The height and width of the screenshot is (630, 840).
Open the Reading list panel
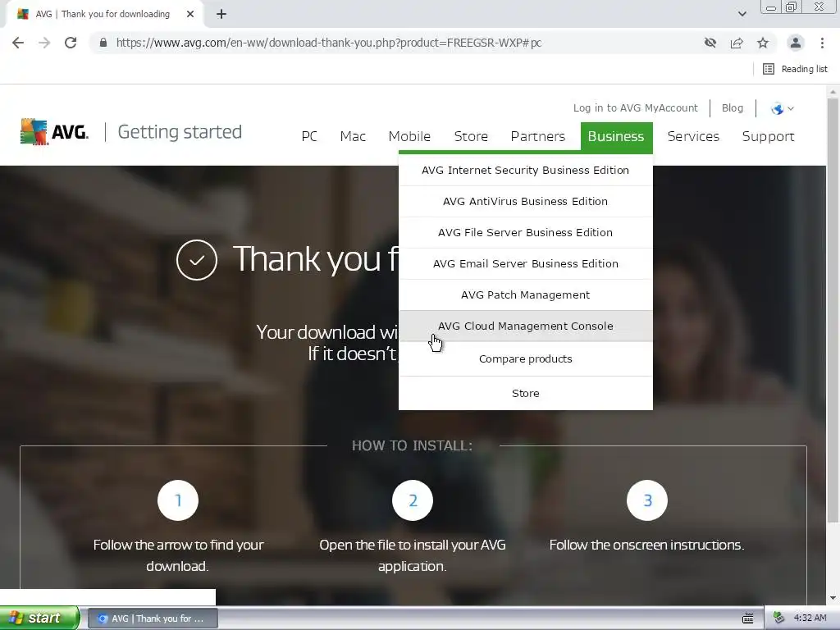point(795,69)
